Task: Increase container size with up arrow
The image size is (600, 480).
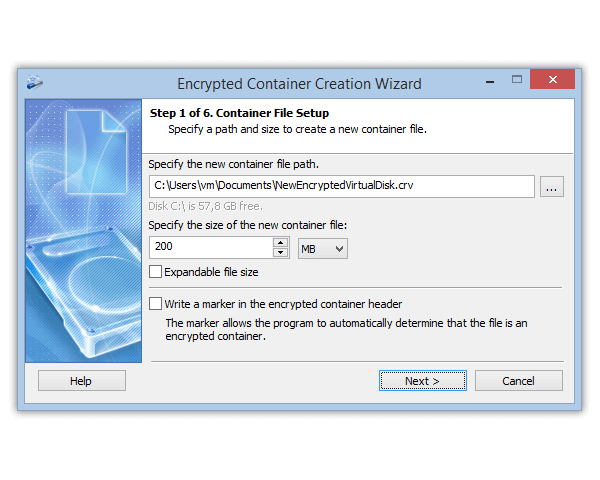Action: (280, 243)
